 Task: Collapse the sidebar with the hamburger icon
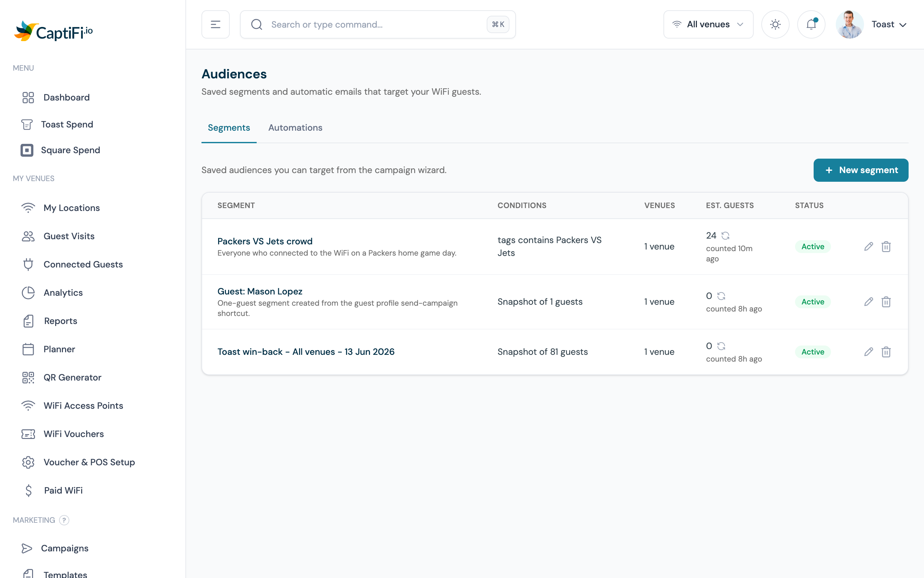point(215,24)
